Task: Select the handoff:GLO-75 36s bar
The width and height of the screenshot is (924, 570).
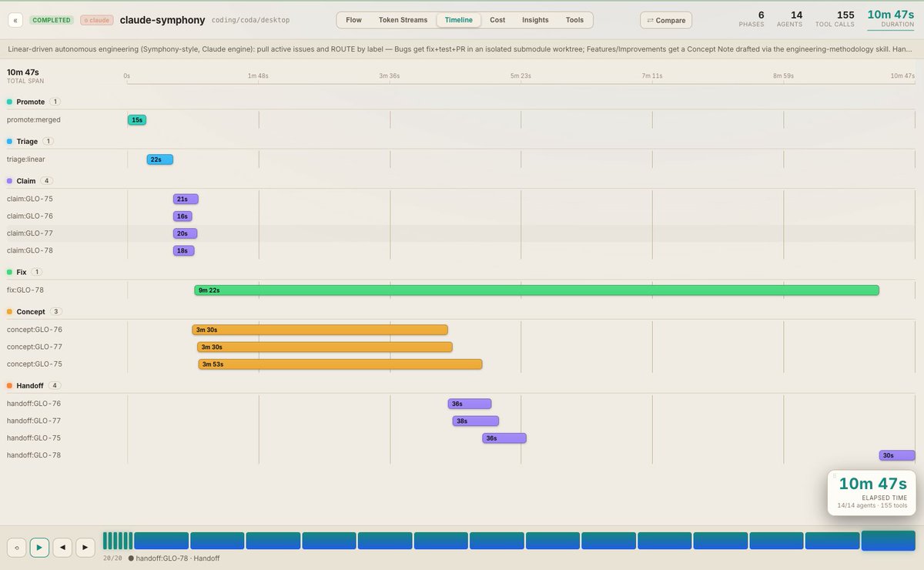Action: 504,438
